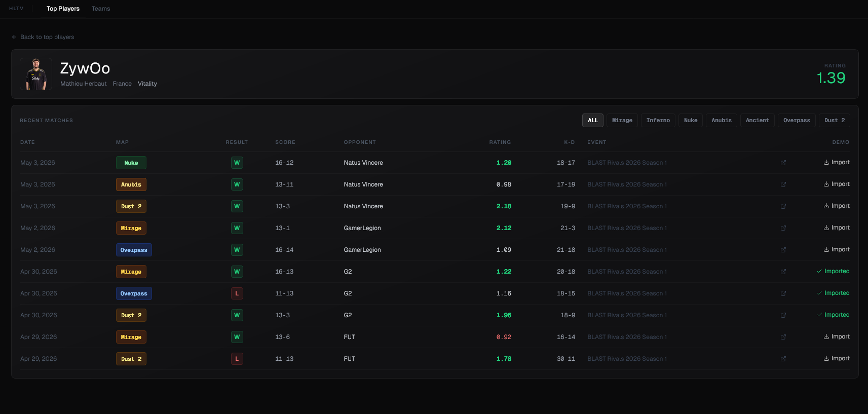
Task: Open external link for Dust 2 match vs FUT
Action: coord(783,359)
